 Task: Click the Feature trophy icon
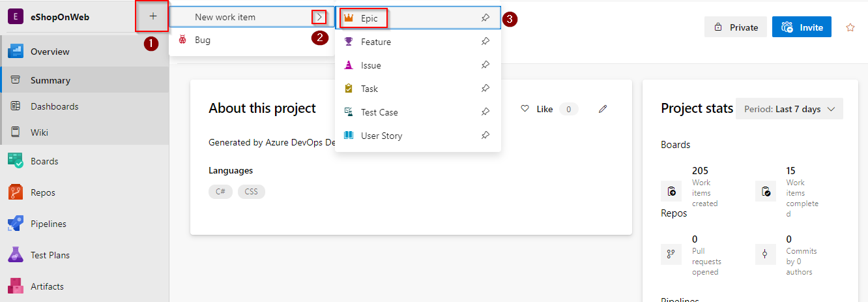tap(349, 42)
